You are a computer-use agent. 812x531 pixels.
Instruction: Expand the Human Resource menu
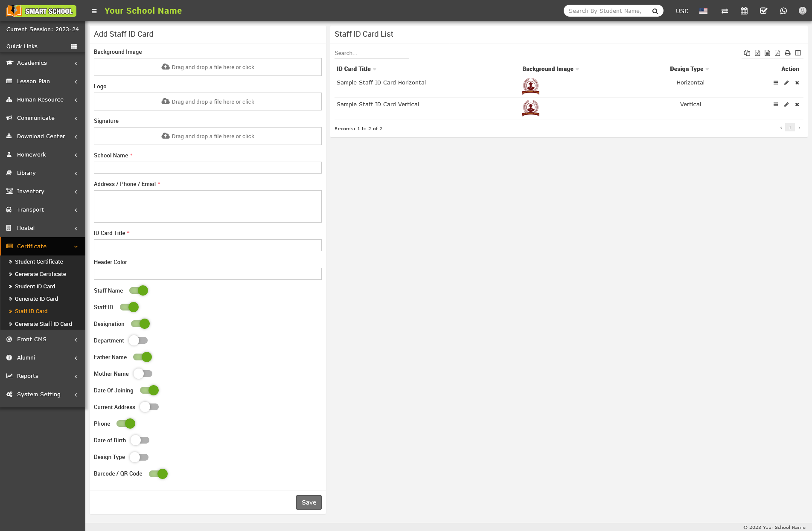point(42,99)
